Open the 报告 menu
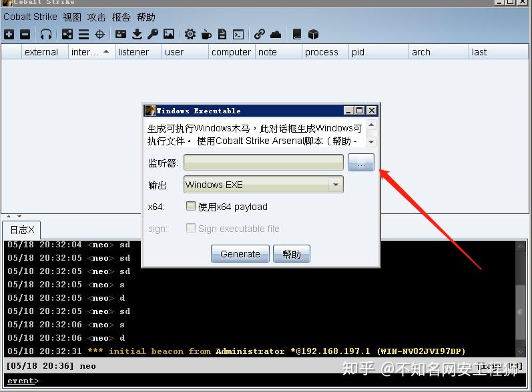 pos(121,17)
